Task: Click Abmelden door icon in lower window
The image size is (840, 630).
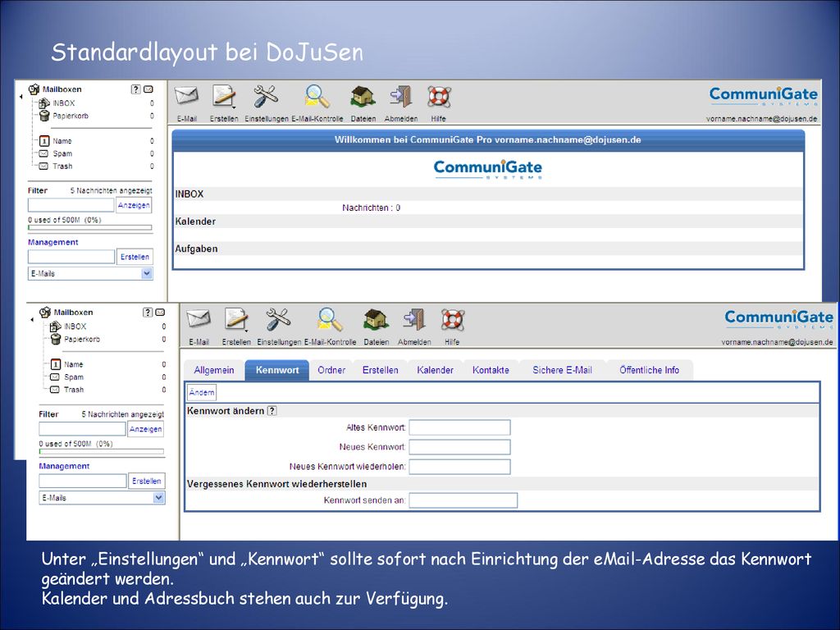Action: [414, 320]
